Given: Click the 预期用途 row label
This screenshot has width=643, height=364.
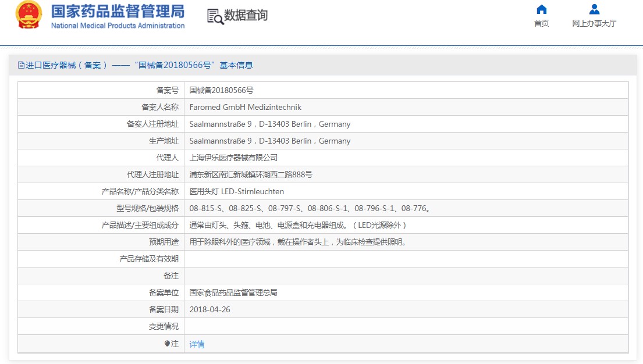Looking at the screenshot, I should [x=164, y=242].
